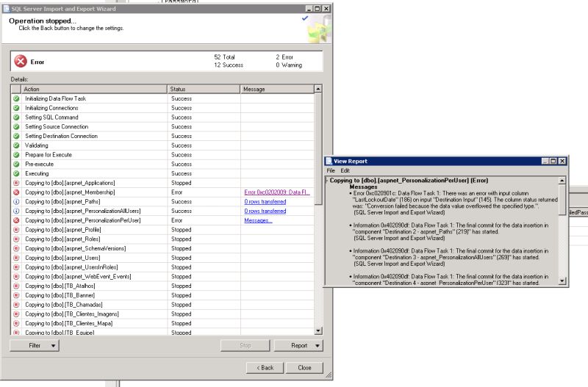
Task: Select the Copying to [dbo].[aspnet_Roles] row text
Action: 62,239
